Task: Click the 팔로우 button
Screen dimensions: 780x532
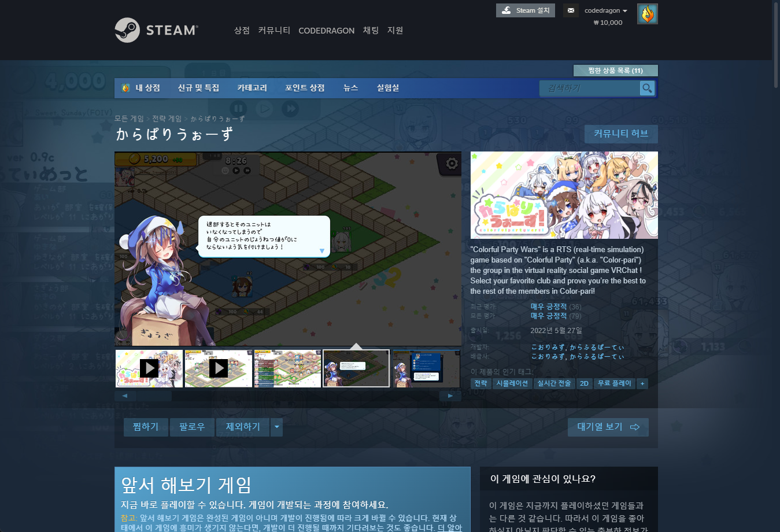Action: pos(192,427)
